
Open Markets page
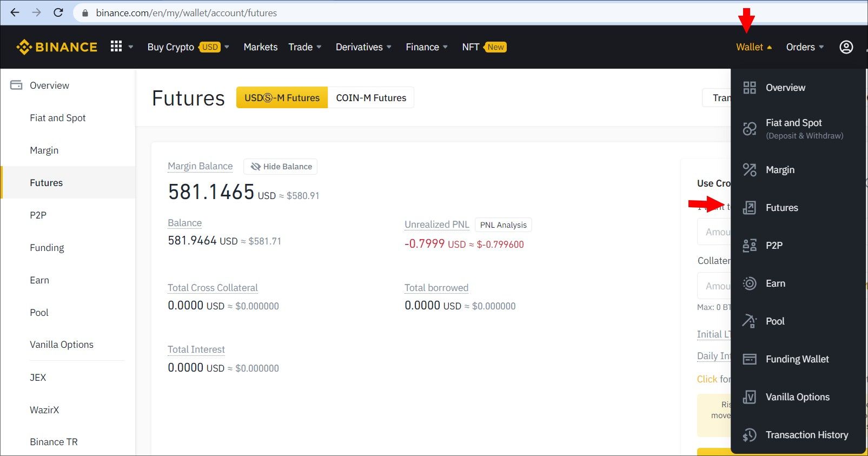[261, 47]
